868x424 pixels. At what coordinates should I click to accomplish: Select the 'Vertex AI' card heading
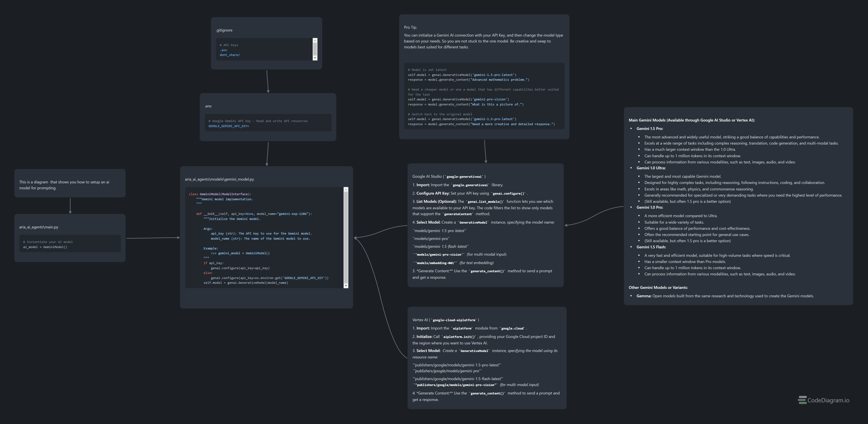point(445,320)
